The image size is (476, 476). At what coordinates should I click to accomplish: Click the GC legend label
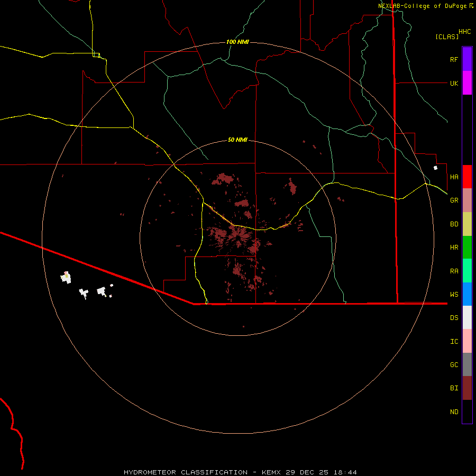[454, 364]
